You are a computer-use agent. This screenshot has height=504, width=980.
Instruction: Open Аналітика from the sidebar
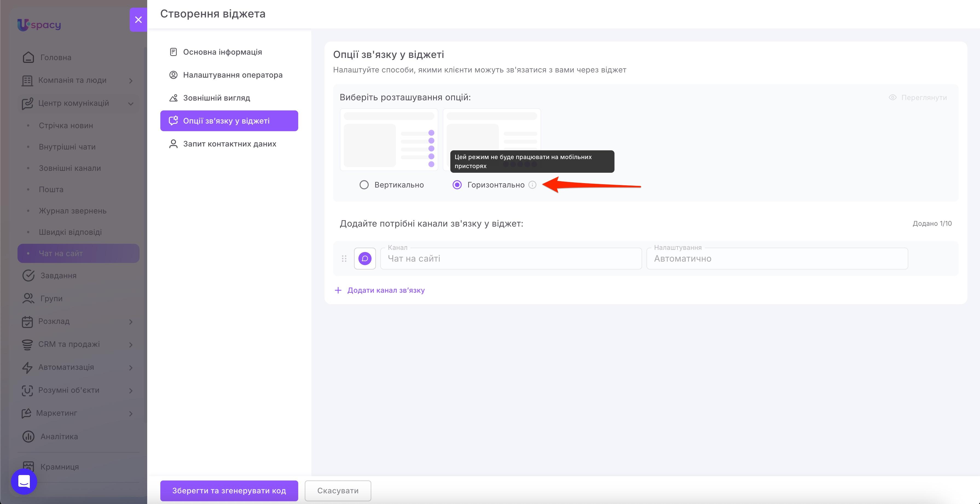pos(59,436)
